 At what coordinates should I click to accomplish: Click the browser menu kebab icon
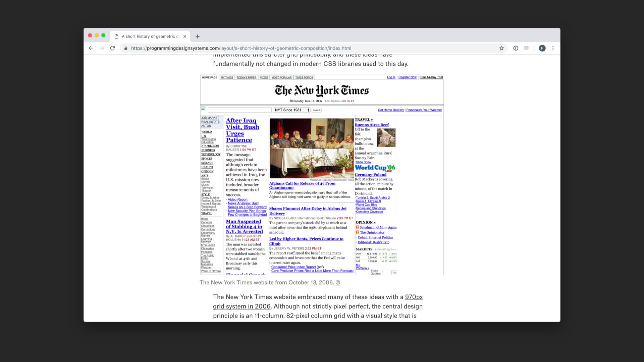(x=553, y=48)
